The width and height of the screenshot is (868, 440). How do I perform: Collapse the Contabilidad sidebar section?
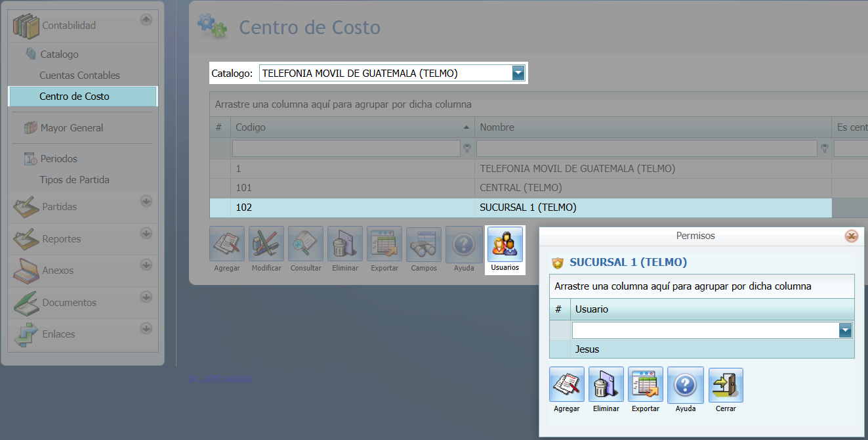click(x=146, y=20)
